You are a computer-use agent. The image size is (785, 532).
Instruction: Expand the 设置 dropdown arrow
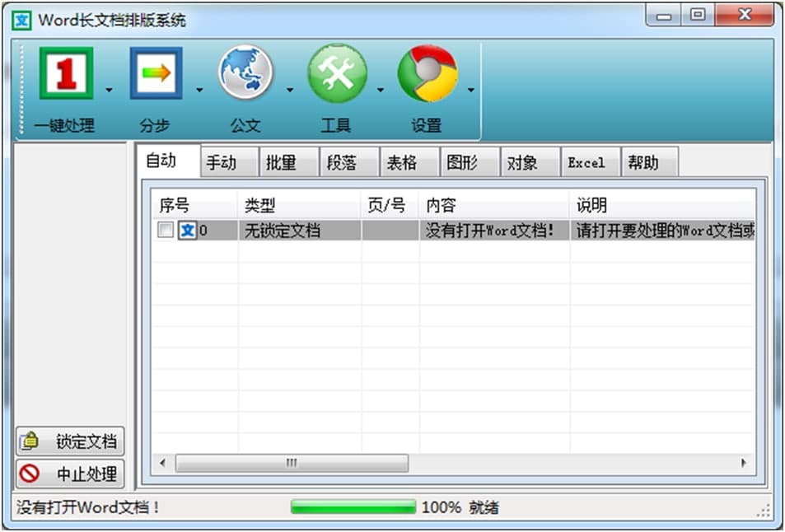pos(470,90)
